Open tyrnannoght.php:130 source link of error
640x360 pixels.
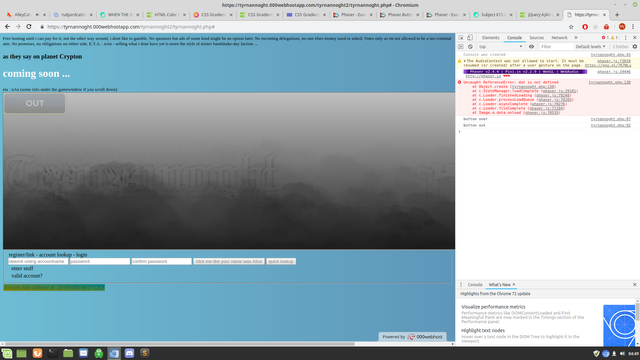tap(609, 82)
